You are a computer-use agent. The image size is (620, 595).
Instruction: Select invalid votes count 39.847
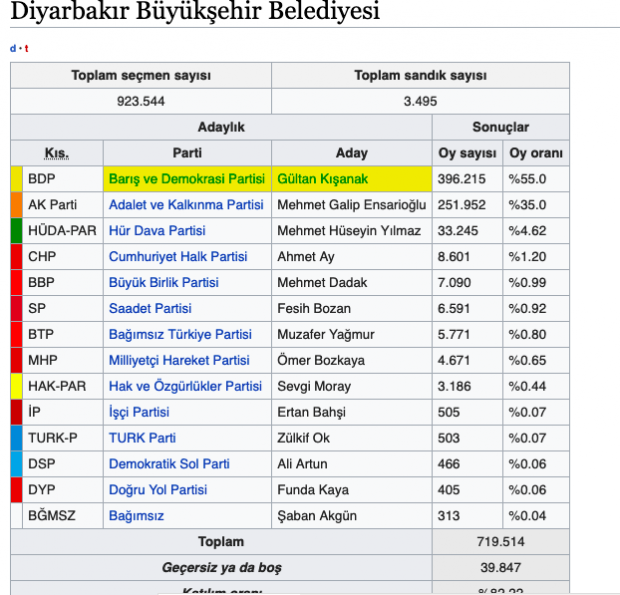pyautogui.click(x=501, y=567)
